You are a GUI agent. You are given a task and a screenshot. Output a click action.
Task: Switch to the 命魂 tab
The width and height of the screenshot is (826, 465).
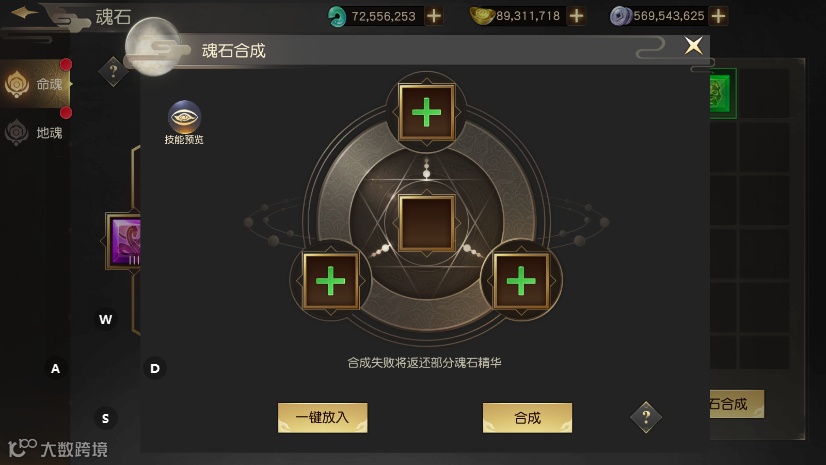(x=35, y=84)
